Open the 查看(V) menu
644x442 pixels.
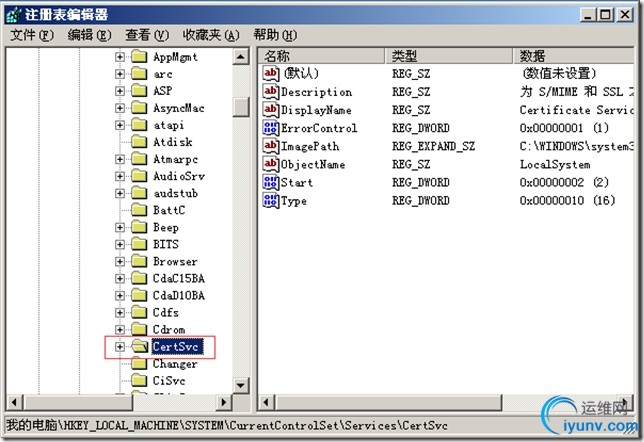147,35
